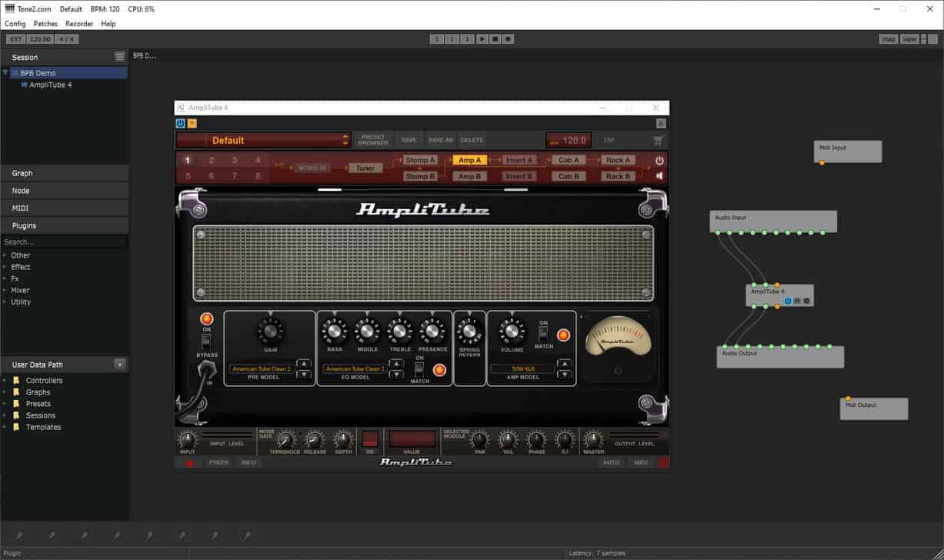Toggle the noise gate ON button
The width and height of the screenshot is (944, 560).
[370, 439]
